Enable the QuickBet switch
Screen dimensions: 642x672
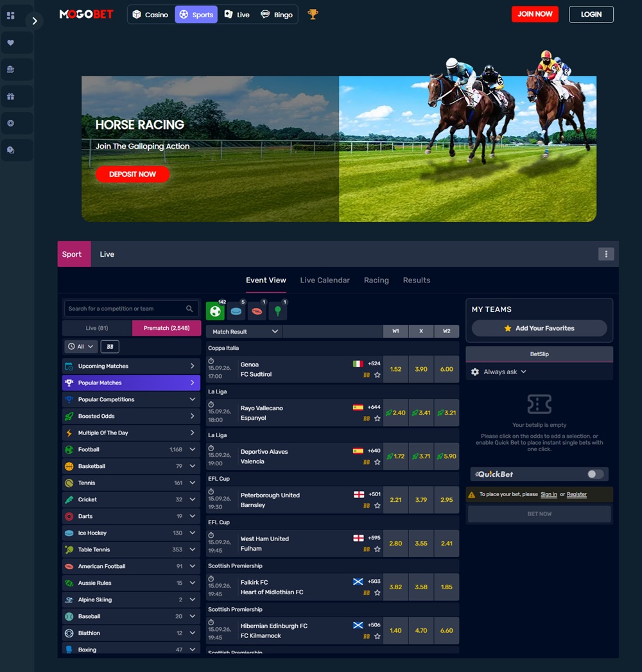pos(595,474)
